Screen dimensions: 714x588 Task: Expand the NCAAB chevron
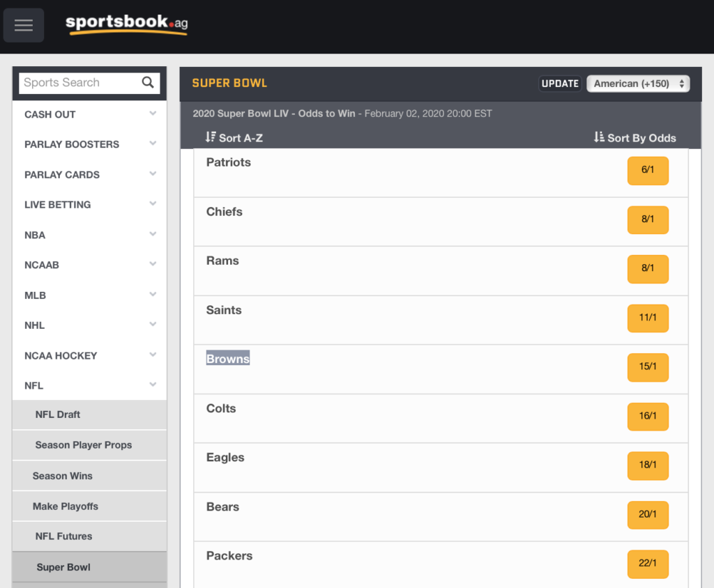153,264
